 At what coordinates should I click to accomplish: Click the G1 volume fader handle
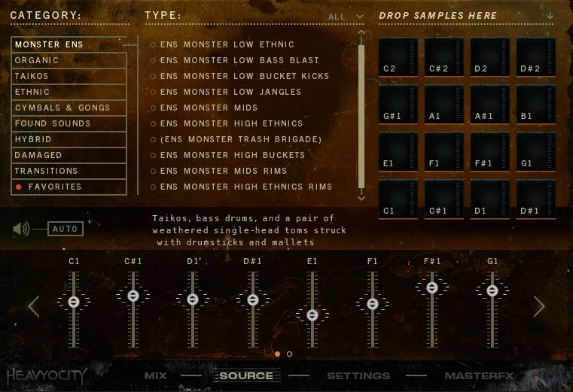point(492,290)
